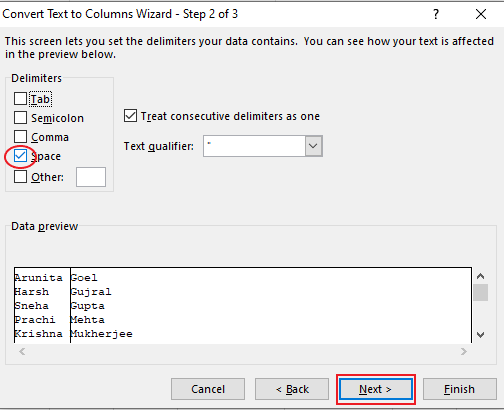The height and width of the screenshot is (410, 504).
Task: Click the data preview scroll down arrow
Action: coord(480,334)
